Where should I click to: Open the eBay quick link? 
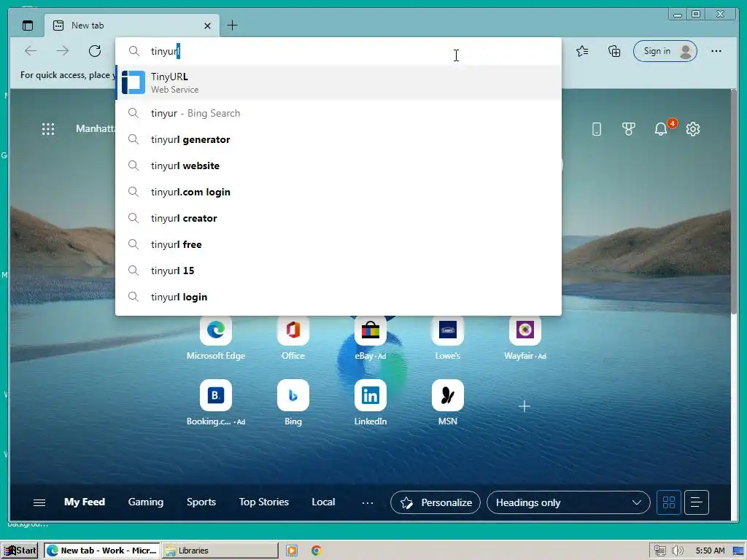tap(370, 337)
